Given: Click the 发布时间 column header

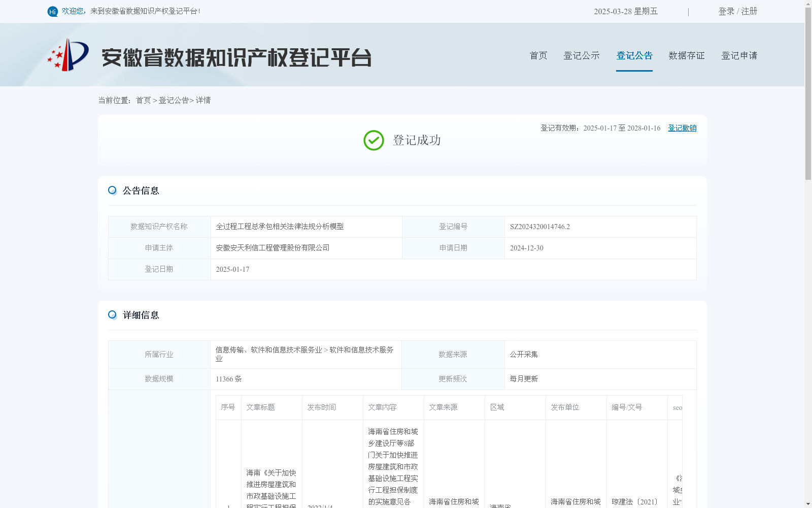Looking at the screenshot, I should pyautogui.click(x=321, y=407).
